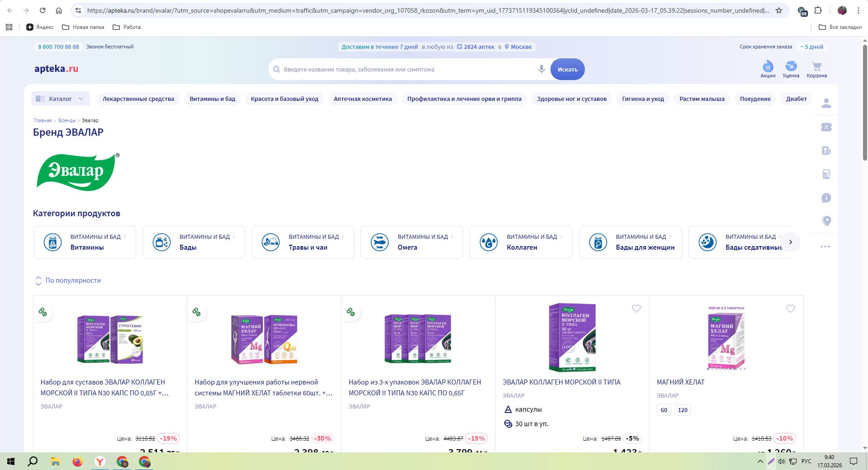Open the Работа bookmark folder
Image resolution: width=868 pixels, height=470 pixels.
pyautogui.click(x=127, y=27)
